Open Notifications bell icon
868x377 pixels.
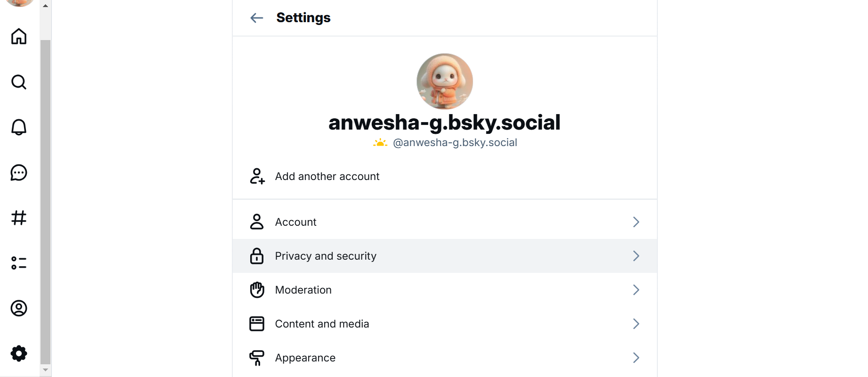pyautogui.click(x=19, y=127)
